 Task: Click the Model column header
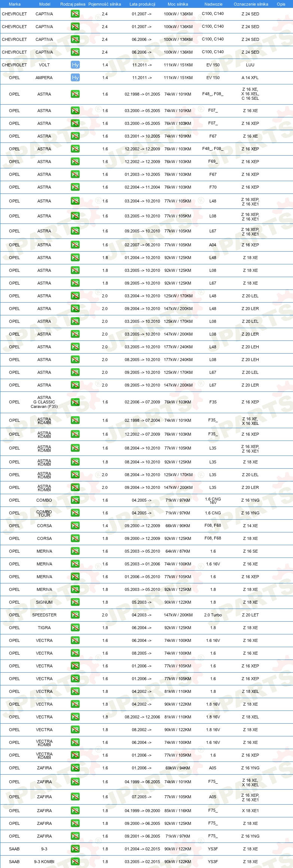tap(45, 4)
